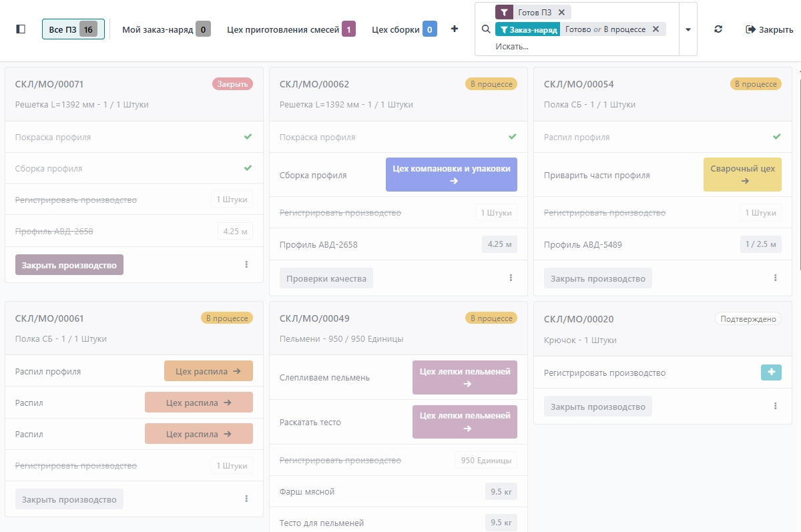Toggle Распил профиля checkmark in СКЛ/МО/00054
This screenshot has width=801, height=532.
[776, 137]
